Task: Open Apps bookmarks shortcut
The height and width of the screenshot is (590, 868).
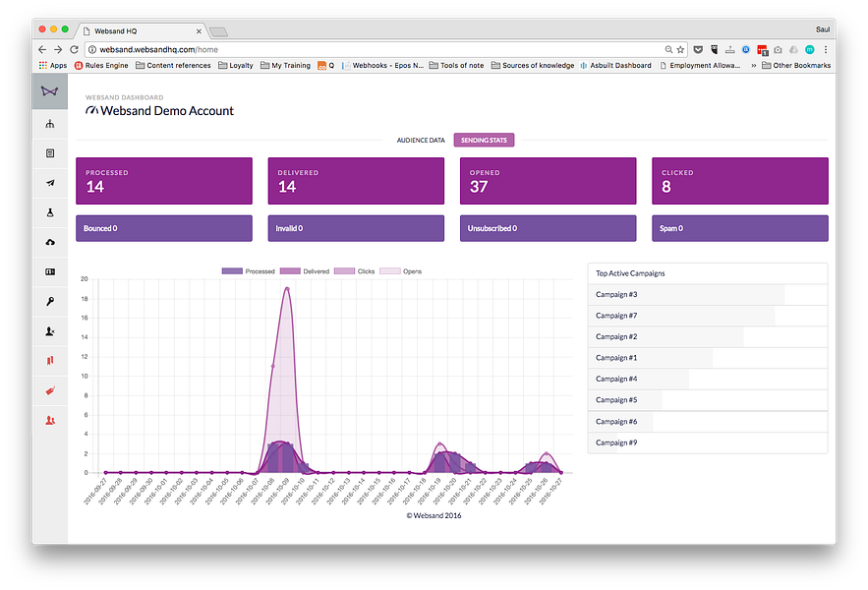Action: 52,65
